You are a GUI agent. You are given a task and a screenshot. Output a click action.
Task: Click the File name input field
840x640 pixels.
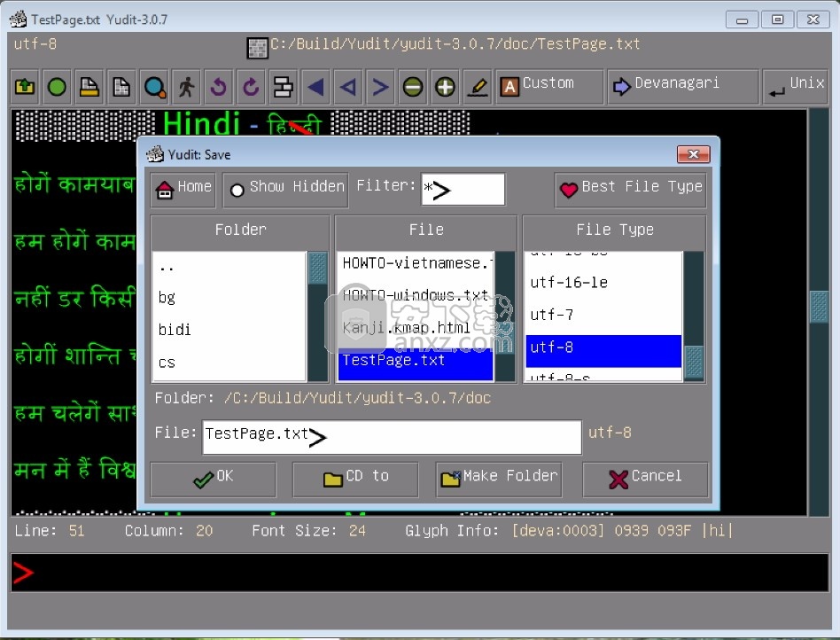(392, 437)
